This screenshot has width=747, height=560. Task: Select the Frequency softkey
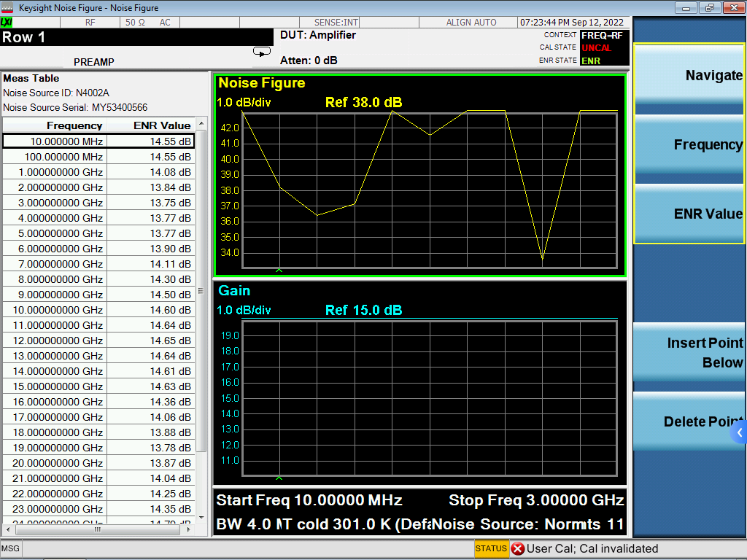pos(689,144)
